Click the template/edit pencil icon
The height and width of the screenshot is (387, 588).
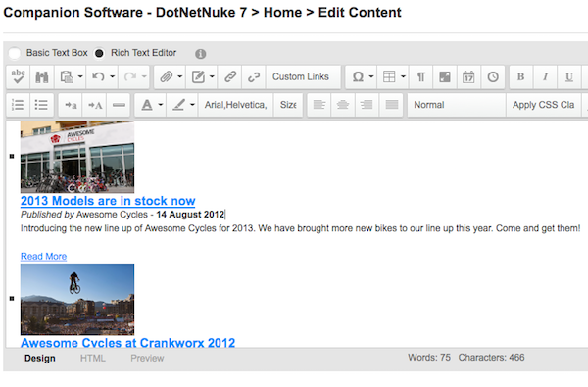[x=198, y=76]
